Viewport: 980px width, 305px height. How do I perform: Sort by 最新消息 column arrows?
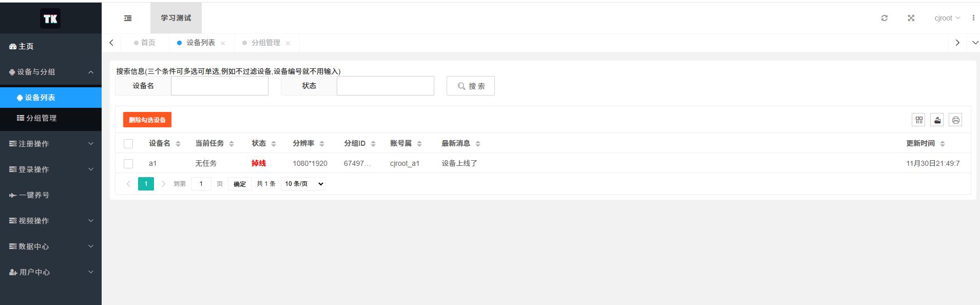pyautogui.click(x=478, y=144)
